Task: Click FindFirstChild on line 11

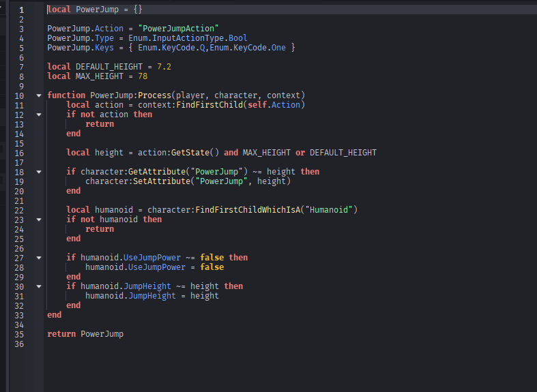Action: 209,105
